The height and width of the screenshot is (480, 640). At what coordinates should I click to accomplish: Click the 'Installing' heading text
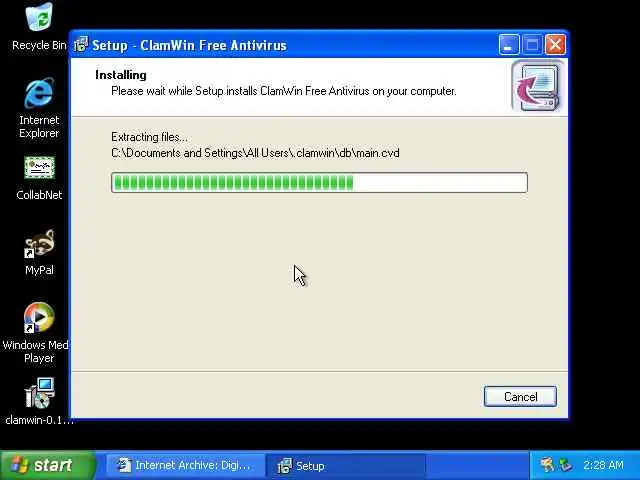(x=121, y=75)
